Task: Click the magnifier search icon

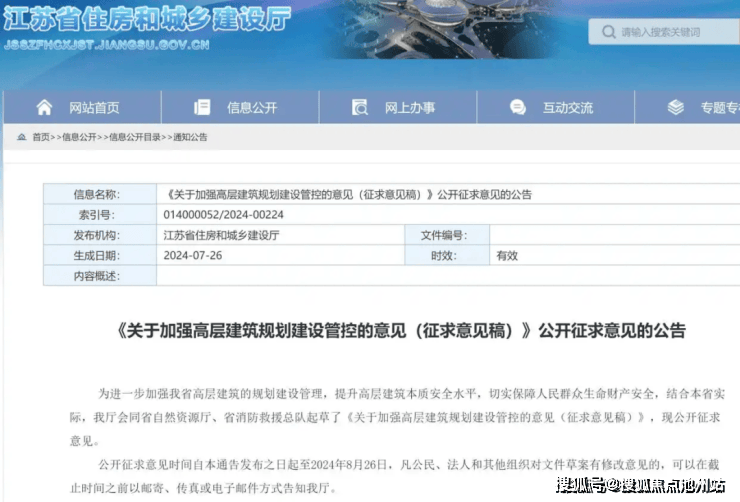Action: (609, 32)
